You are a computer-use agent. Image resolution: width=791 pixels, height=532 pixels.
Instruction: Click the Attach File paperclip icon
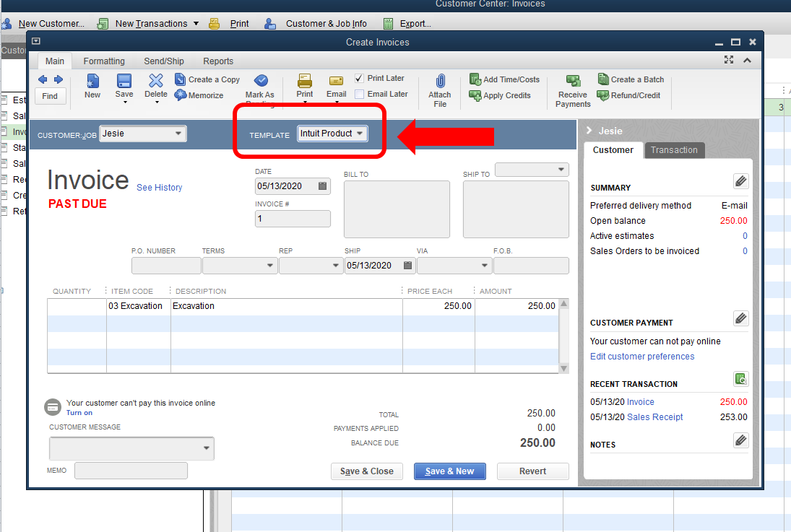[439, 81]
